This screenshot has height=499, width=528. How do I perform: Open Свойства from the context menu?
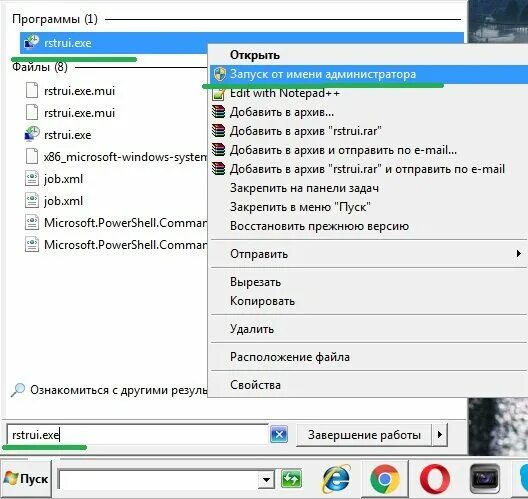coord(368,385)
